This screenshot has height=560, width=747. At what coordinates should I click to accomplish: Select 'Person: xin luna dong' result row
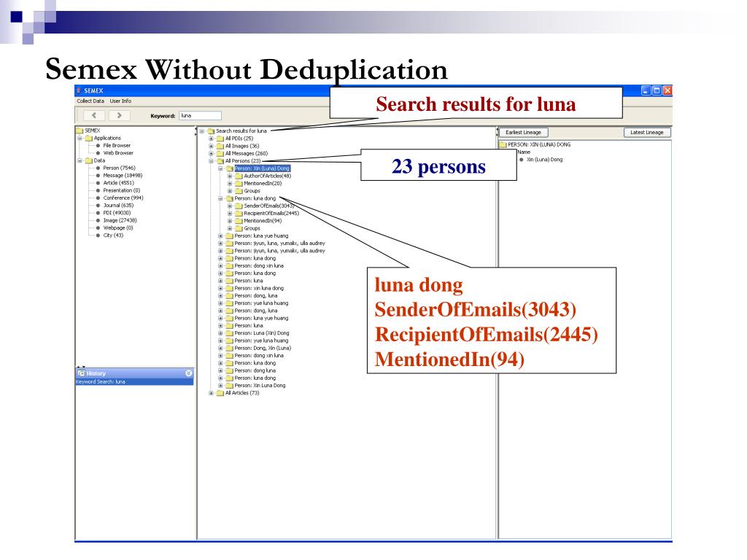point(259,288)
